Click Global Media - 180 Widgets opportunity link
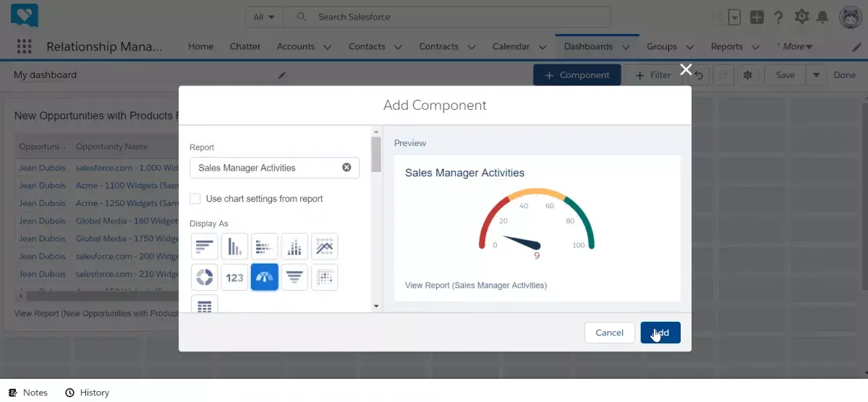 (127, 221)
